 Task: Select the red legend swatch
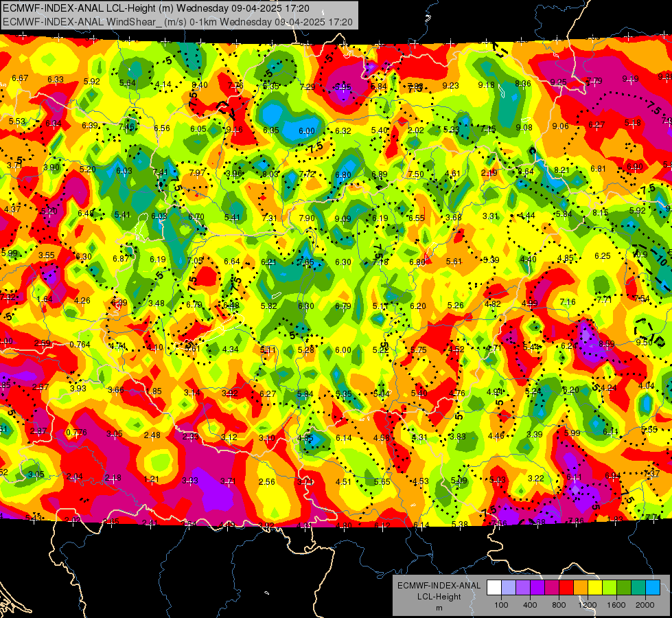pyautogui.click(x=566, y=588)
